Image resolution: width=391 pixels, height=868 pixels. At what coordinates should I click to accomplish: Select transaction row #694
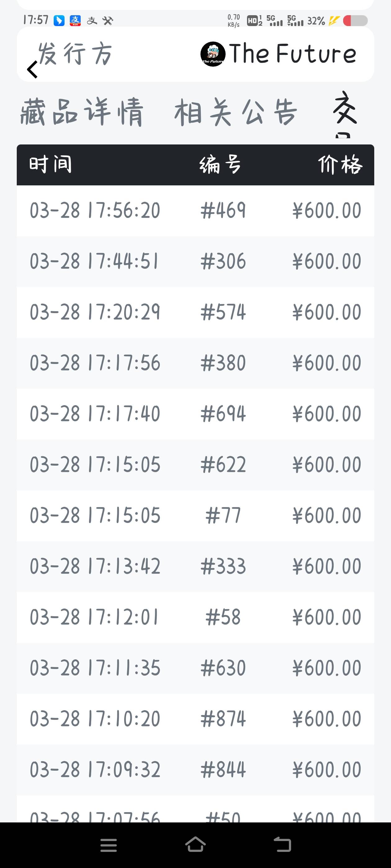(x=195, y=414)
